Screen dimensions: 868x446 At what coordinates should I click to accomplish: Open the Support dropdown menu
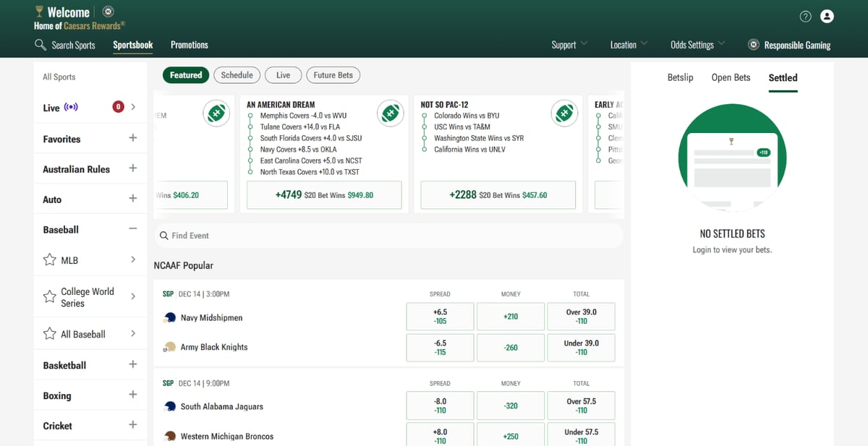click(x=569, y=45)
